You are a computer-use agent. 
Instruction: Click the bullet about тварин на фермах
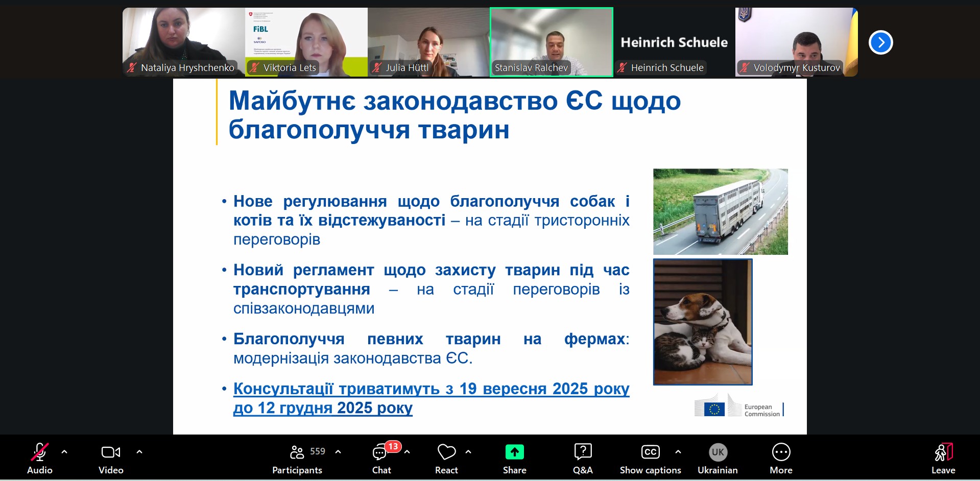pos(432,348)
